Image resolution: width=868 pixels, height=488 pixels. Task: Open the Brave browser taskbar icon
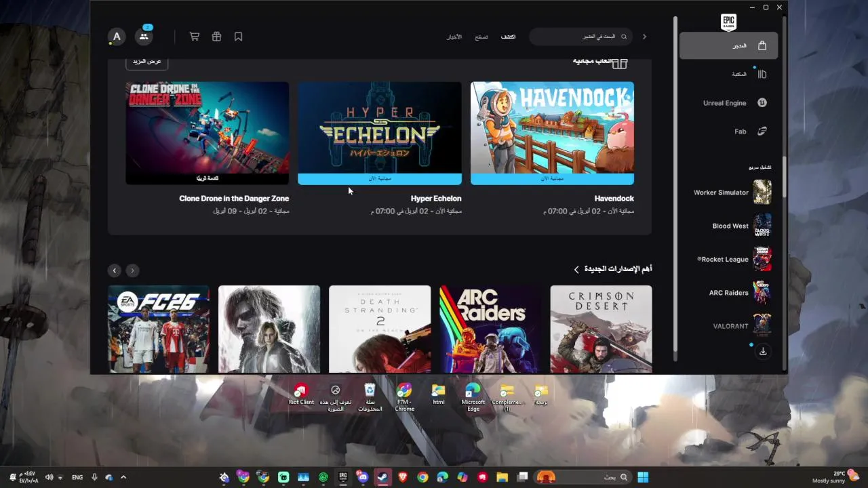coord(403,477)
